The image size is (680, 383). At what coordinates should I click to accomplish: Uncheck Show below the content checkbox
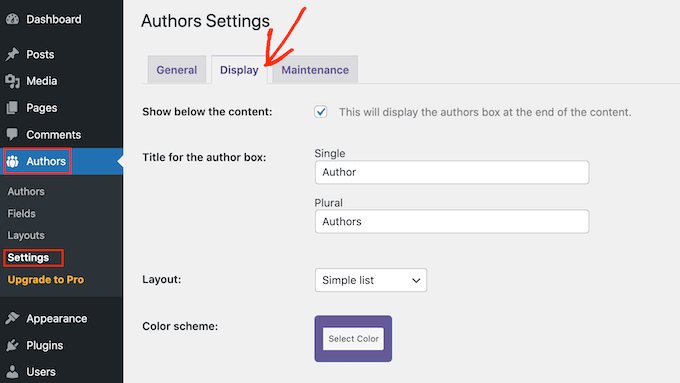coord(321,112)
